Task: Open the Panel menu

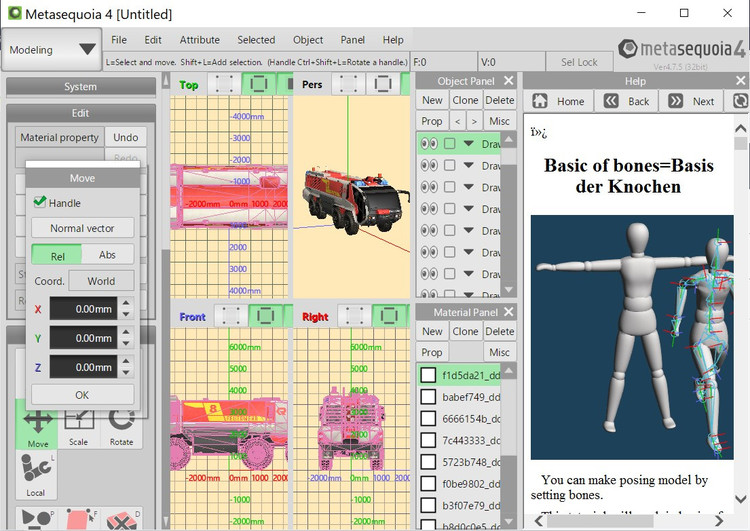Action: [353, 40]
